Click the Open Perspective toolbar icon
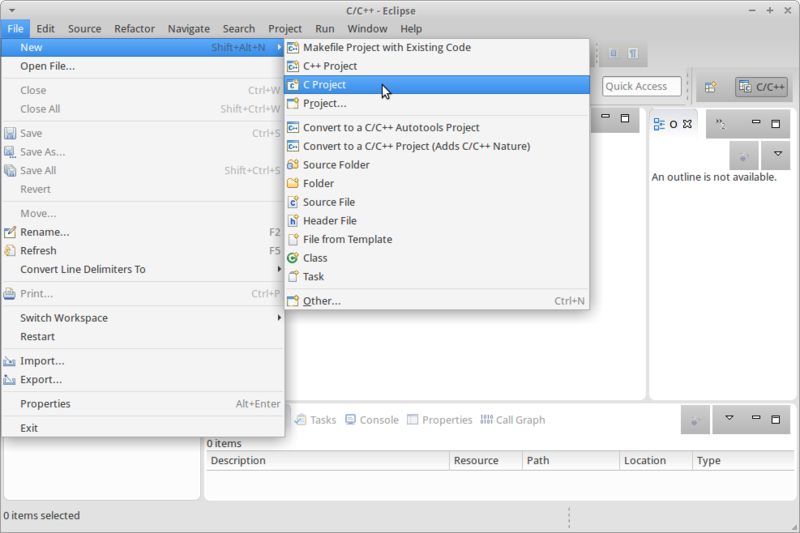 (711, 87)
